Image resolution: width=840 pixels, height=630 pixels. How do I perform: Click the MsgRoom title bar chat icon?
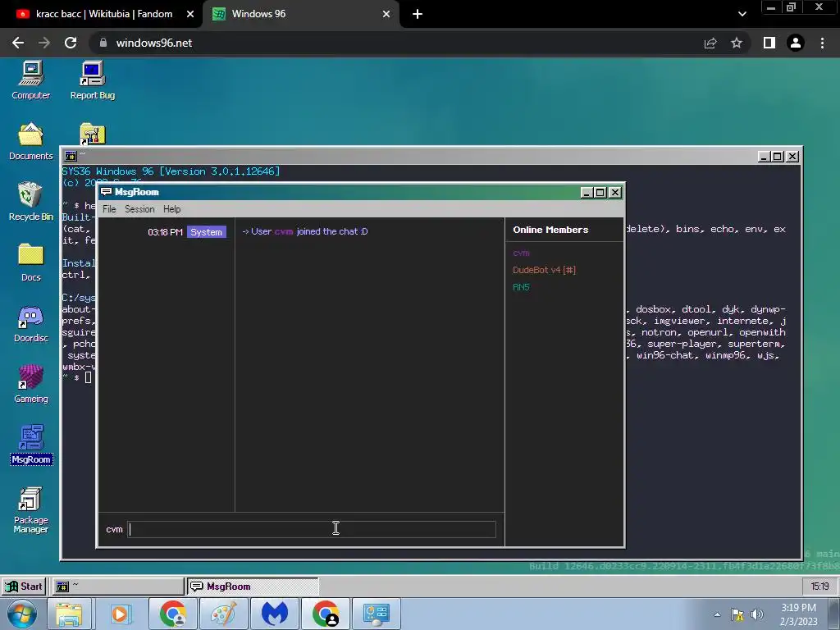[x=106, y=192]
